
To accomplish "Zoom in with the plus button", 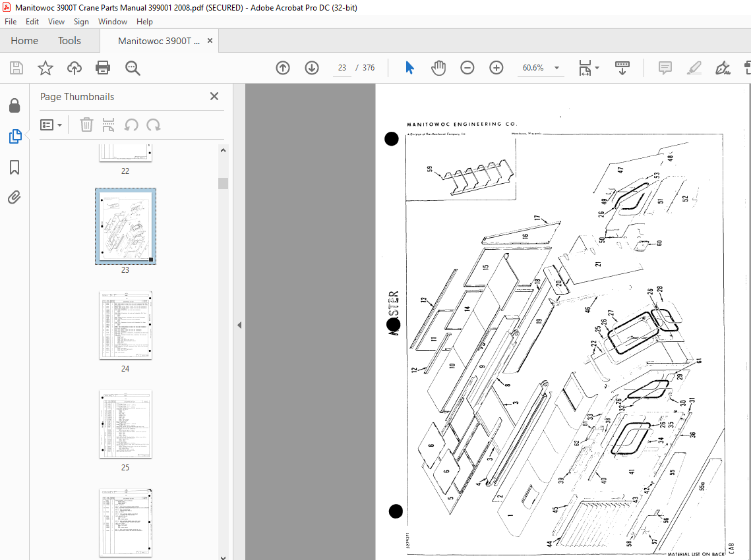I will point(496,68).
